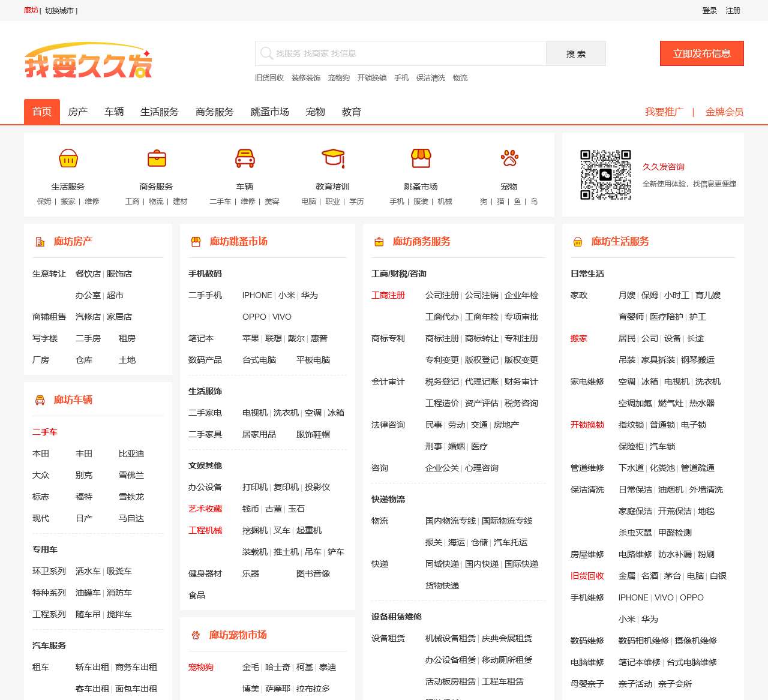768x700 pixels.
Task: Click the 廊坊生活服务 basket icon
Action: click(578, 242)
